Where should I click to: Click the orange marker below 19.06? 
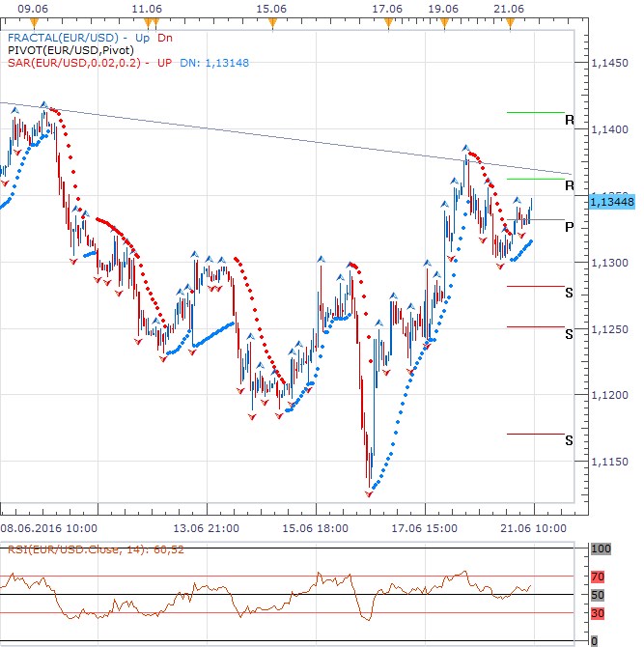click(443, 20)
